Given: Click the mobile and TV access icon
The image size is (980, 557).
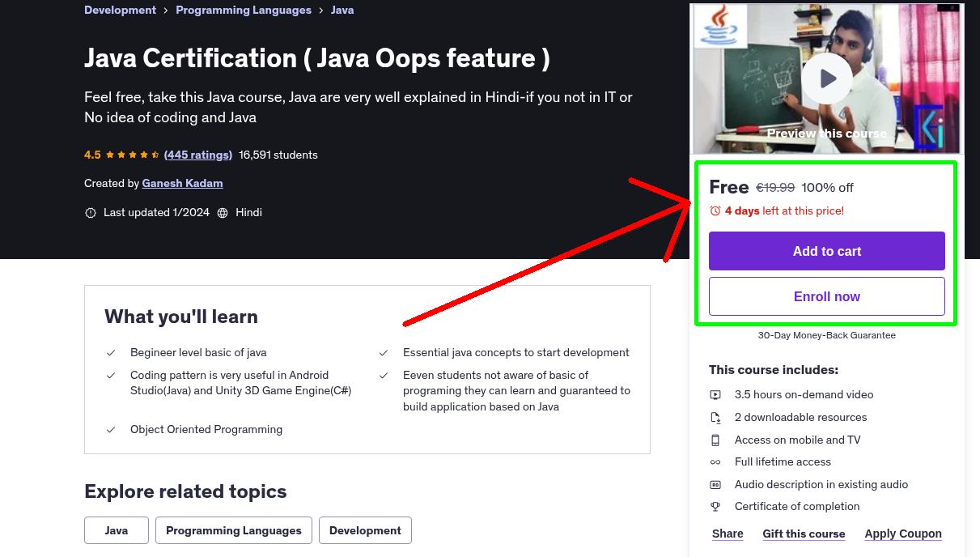Looking at the screenshot, I should 715,440.
